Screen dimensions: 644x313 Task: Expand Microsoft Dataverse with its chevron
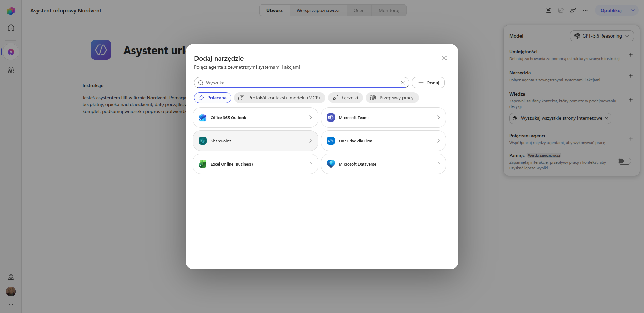pyautogui.click(x=439, y=164)
